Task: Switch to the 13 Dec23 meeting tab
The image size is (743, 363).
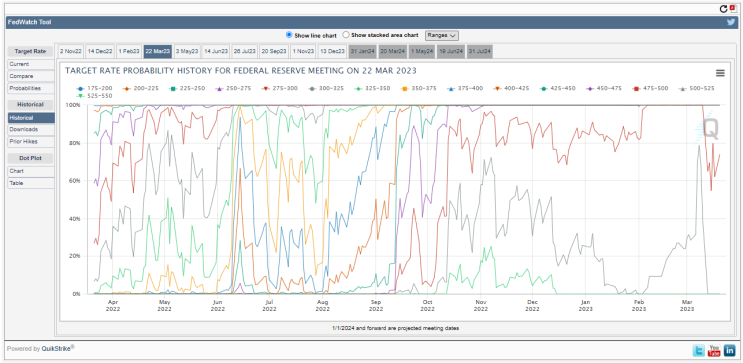Action: tap(332, 51)
